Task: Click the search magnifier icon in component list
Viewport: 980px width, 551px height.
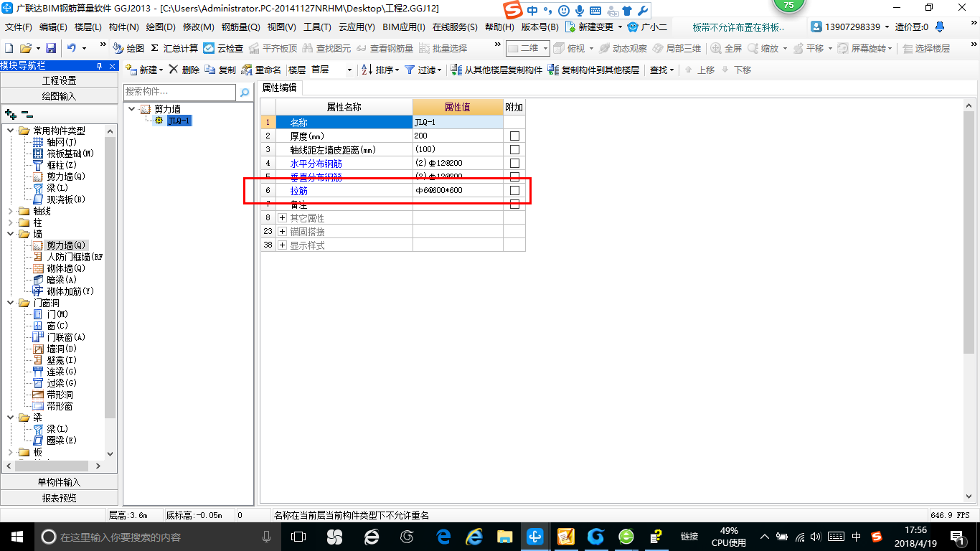Action: (x=245, y=92)
